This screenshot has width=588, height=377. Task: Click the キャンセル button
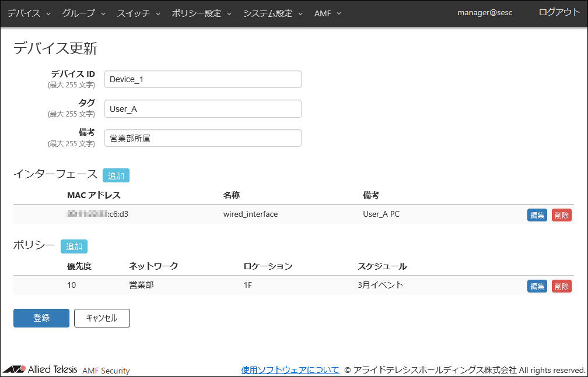tap(101, 318)
